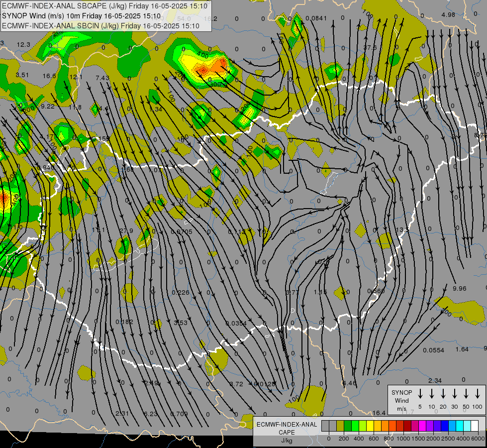Select the SBCIN header line
The width and height of the screenshot is (487, 448).
tap(100, 26)
